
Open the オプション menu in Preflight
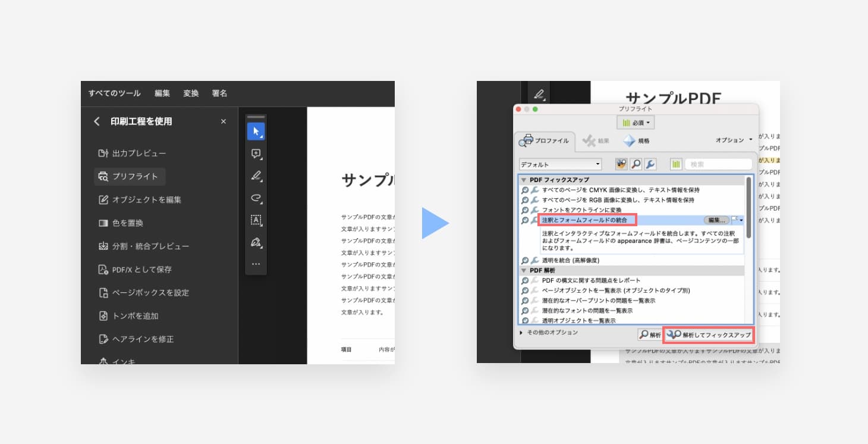click(734, 140)
